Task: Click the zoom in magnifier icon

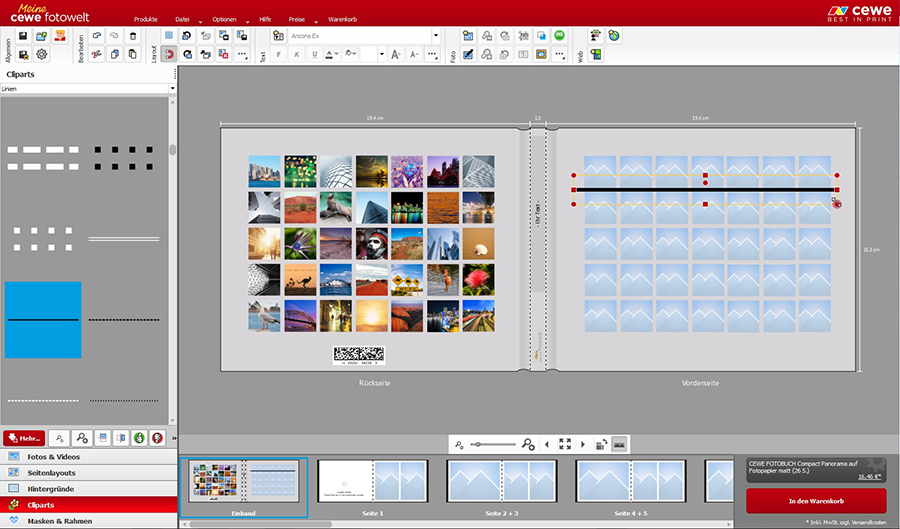Action: (528, 444)
